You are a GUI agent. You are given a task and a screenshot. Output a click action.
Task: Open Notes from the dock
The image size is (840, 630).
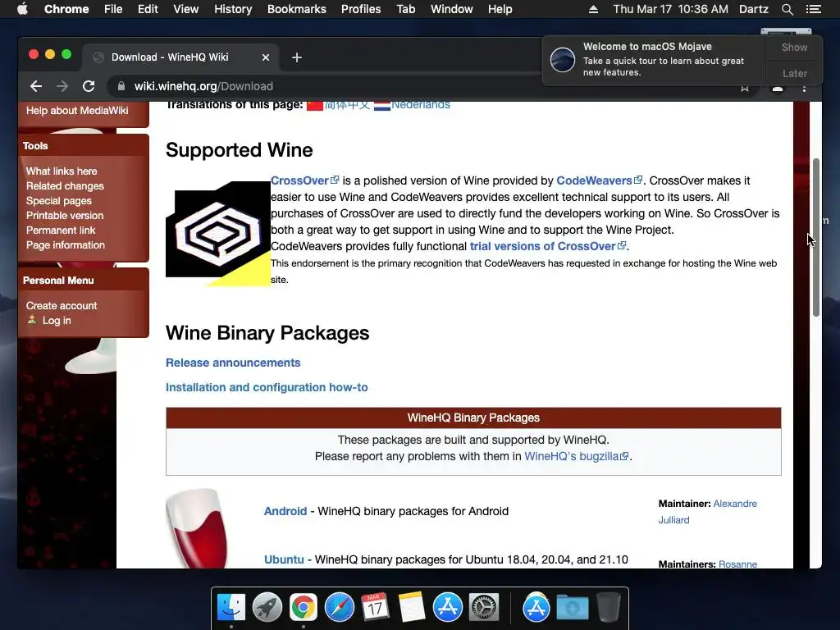(x=412, y=608)
